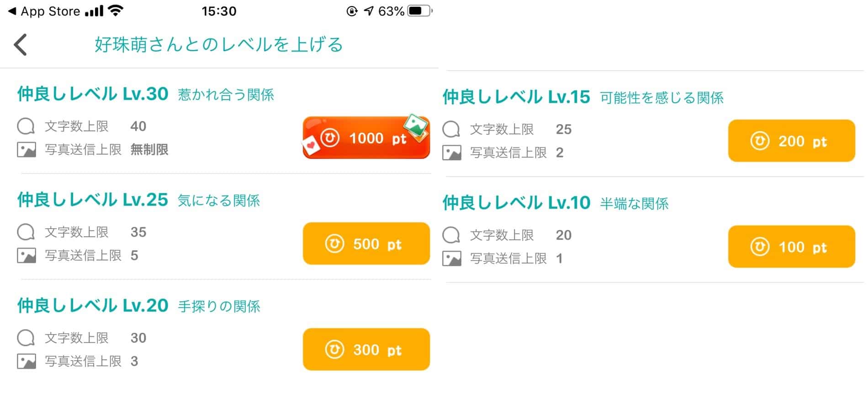Tap the Lv.30 speech bubble icon
The height and width of the screenshot is (398, 868).
[x=26, y=126]
